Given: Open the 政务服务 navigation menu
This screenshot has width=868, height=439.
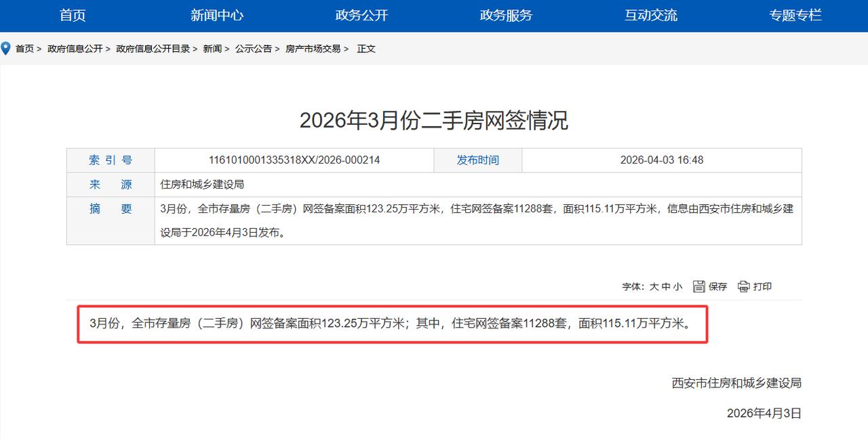Looking at the screenshot, I should point(505,15).
